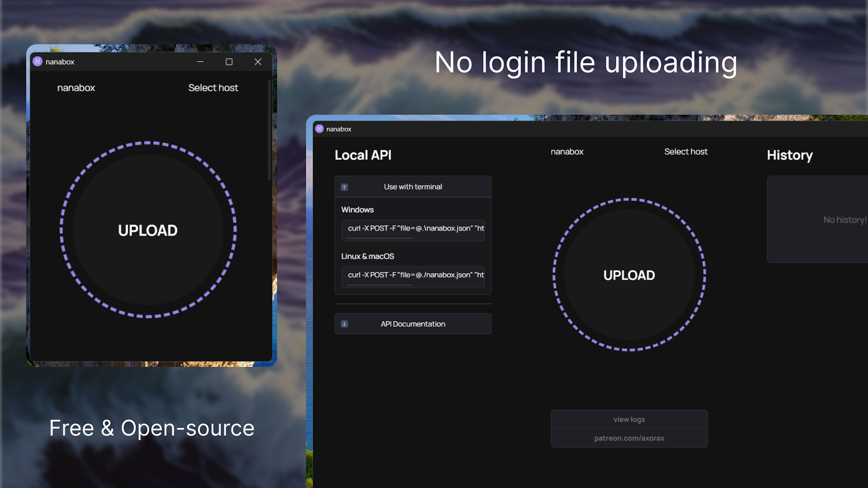Select the Windows curl command field
The height and width of the screenshot is (488, 868).
413,230
